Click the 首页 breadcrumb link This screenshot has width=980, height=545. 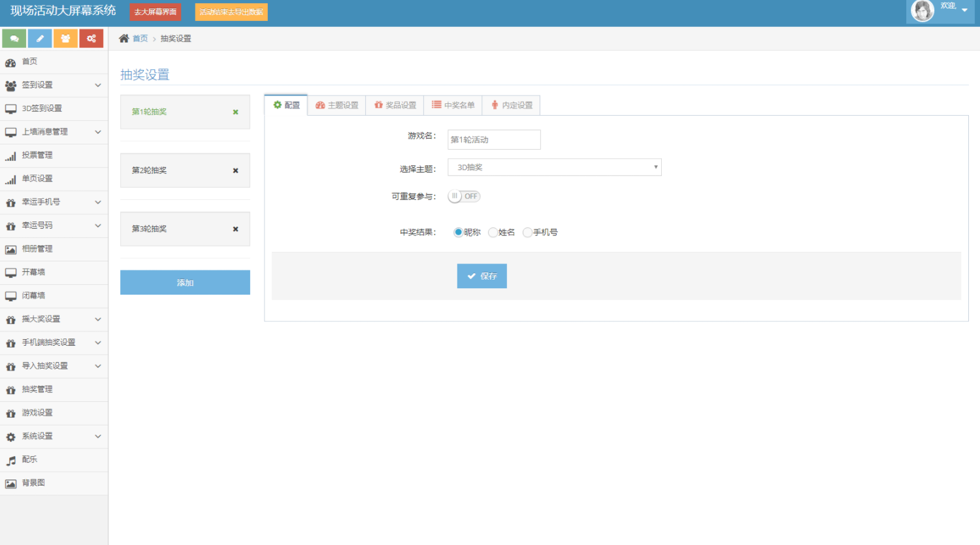click(140, 39)
